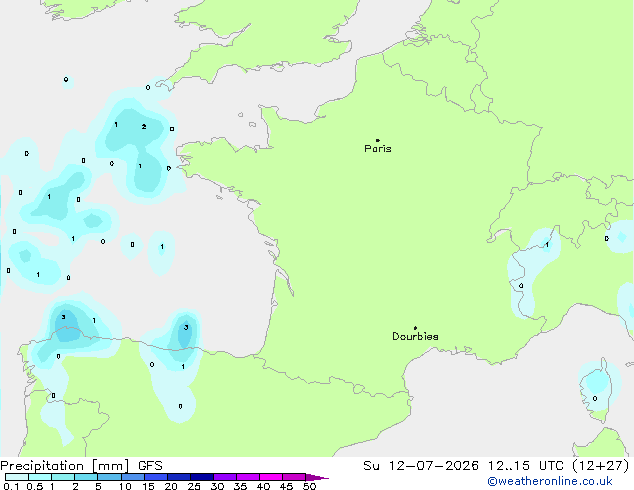Pick the legend swatch between 0.5 and 1

(x=40, y=477)
